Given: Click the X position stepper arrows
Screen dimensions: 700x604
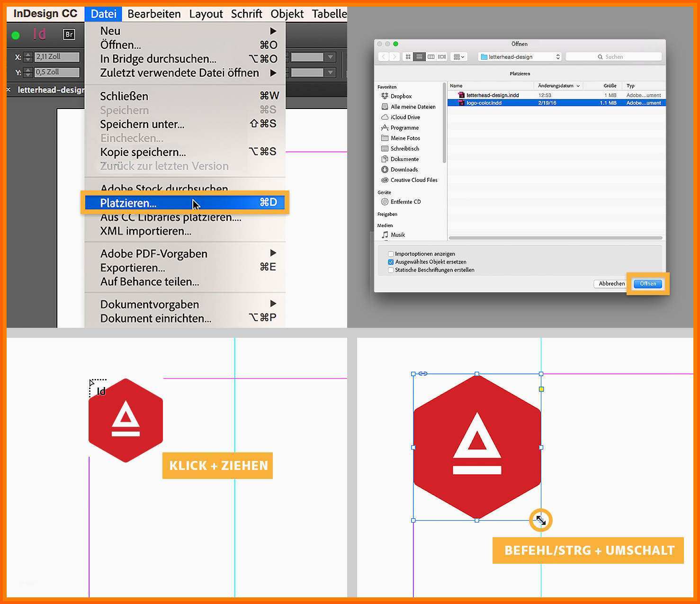Looking at the screenshot, I should pyautogui.click(x=28, y=57).
